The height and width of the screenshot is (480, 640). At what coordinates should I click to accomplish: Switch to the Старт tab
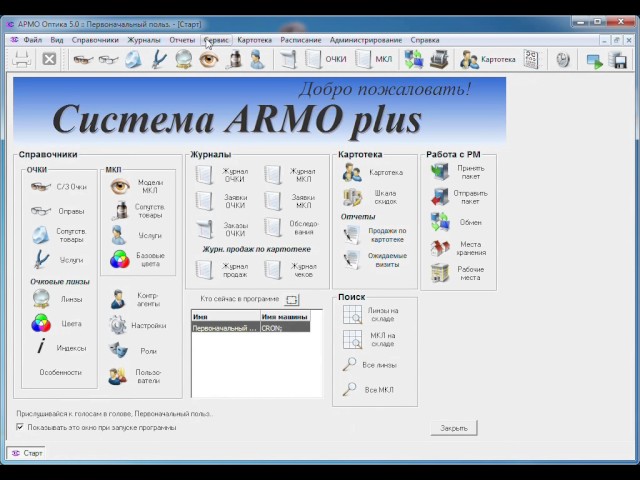pos(26,453)
